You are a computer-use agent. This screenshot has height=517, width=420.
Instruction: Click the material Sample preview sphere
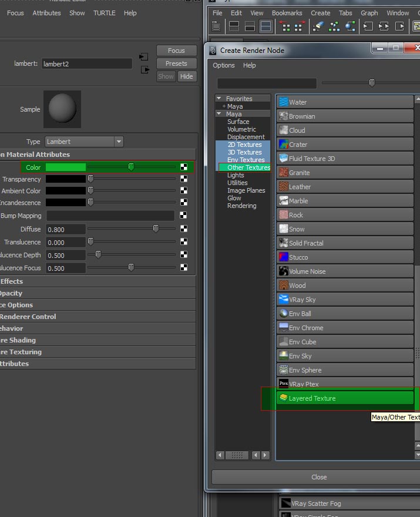click(x=62, y=109)
